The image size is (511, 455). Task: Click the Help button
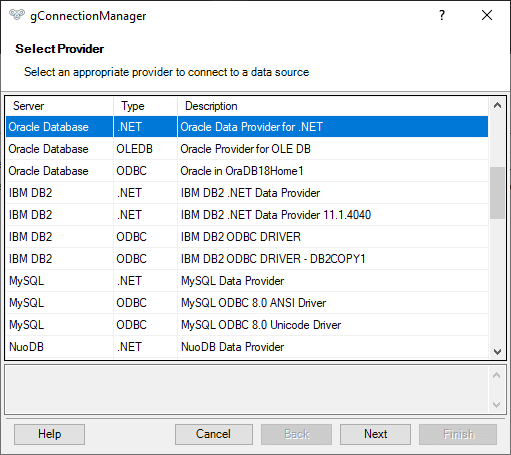49,434
